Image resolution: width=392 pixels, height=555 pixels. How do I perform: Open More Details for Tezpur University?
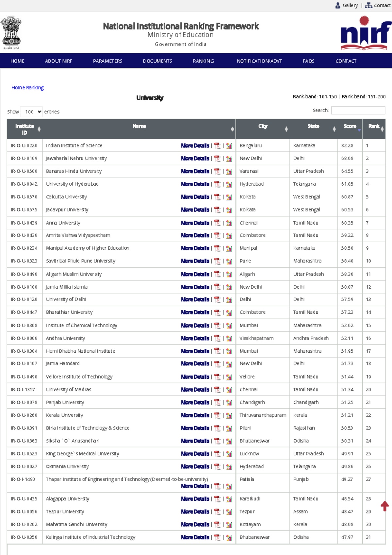click(195, 512)
